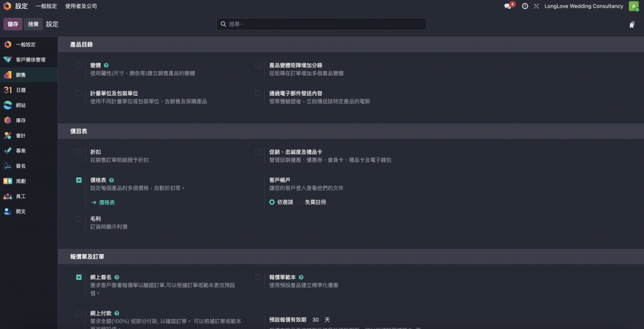This screenshot has height=329, width=644.
Task: Enable the 促銷、忠誠度及禮品卡 checkbox
Action: [x=257, y=152]
